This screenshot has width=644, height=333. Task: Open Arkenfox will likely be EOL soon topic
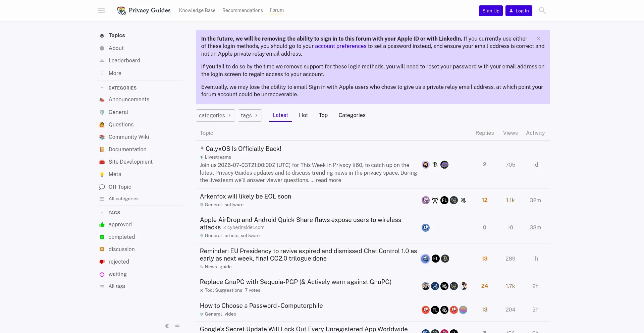point(246,197)
